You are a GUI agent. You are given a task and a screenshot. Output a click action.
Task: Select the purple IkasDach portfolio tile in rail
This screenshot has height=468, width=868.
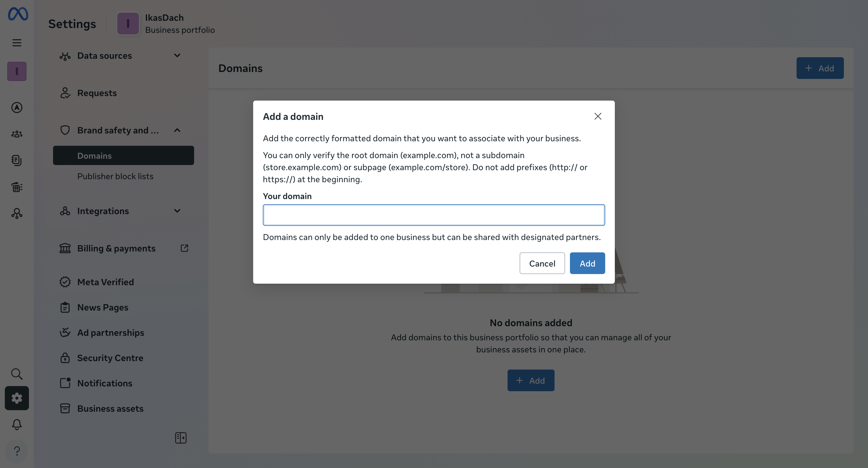[17, 71]
